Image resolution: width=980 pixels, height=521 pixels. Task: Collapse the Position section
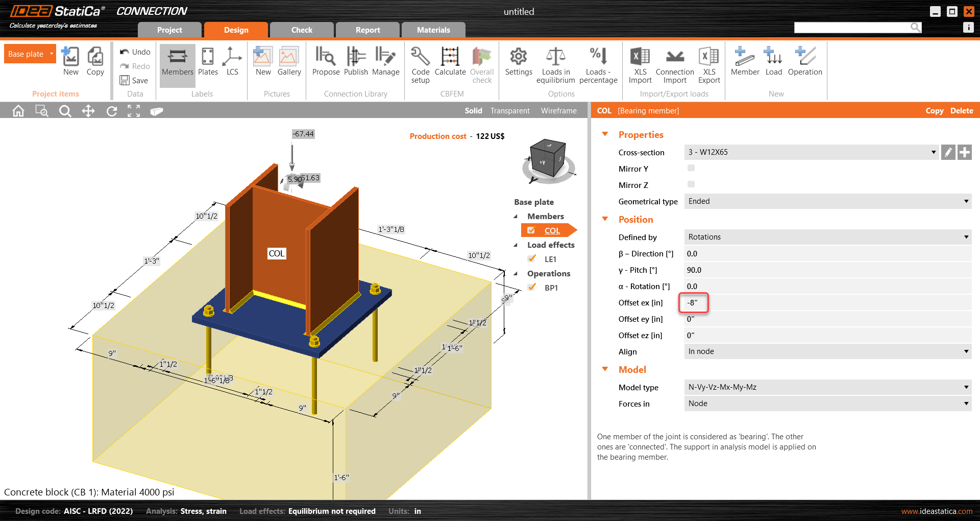(605, 219)
